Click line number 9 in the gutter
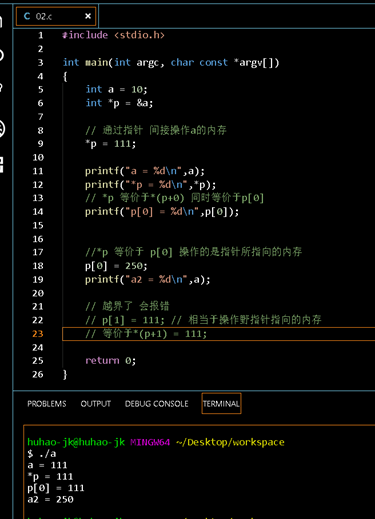 [x=40, y=144]
